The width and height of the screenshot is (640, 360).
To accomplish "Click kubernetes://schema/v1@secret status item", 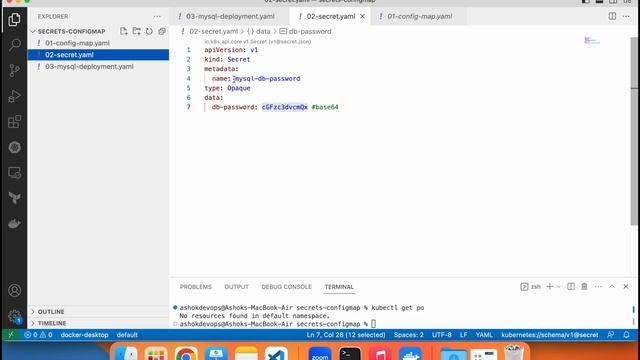I will coord(550,335).
